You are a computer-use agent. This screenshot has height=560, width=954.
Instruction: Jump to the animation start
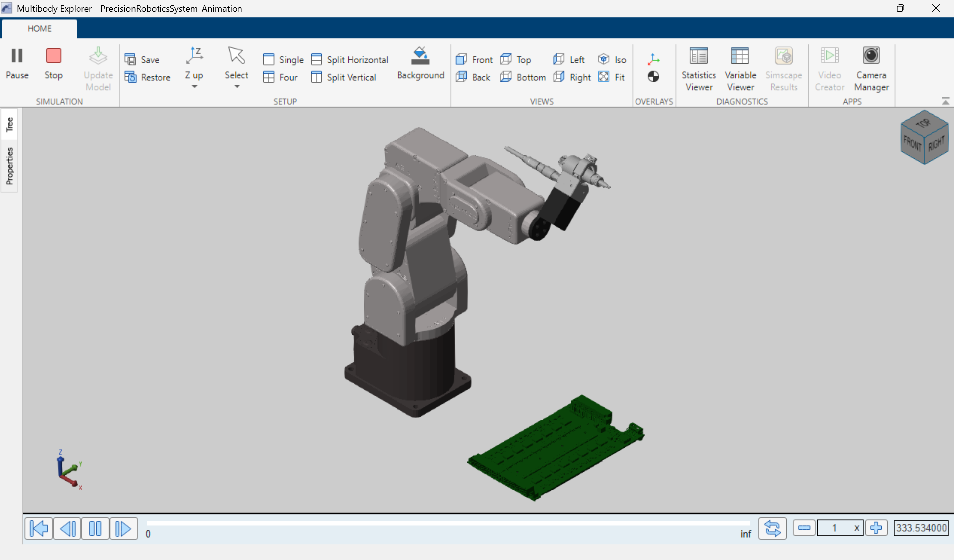[x=39, y=528]
